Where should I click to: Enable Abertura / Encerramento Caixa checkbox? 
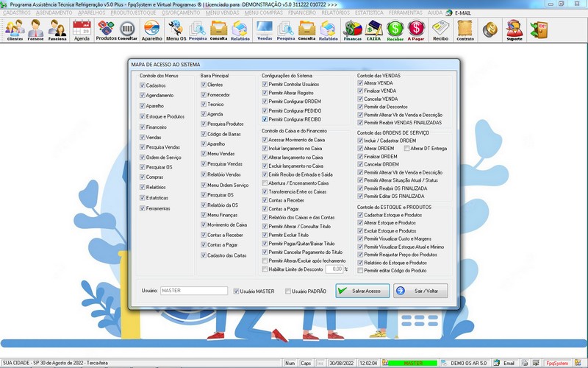click(x=265, y=183)
